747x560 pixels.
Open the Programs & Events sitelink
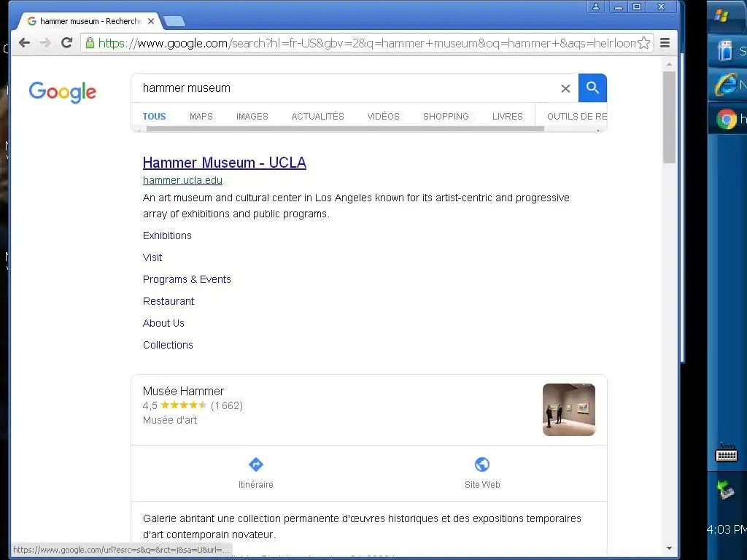tap(187, 279)
